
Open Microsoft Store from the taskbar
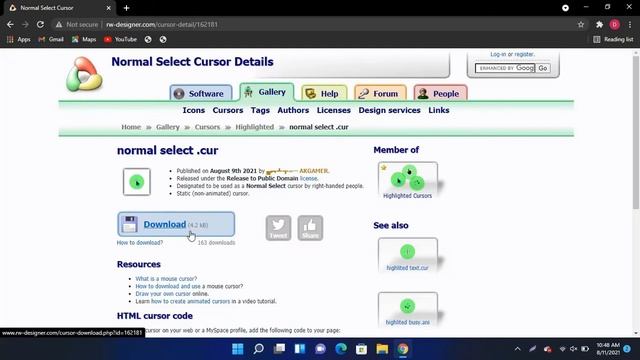[361, 349]
